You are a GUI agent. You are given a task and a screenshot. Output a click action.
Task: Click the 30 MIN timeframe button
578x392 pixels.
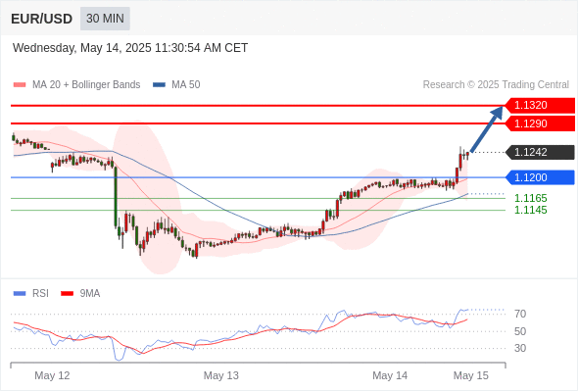(x=105, y=19)
